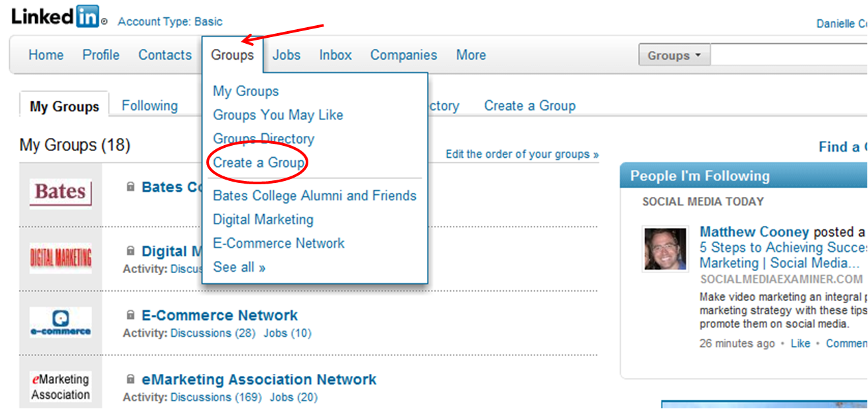
Task: Click the Digital Marketing group logo
Action: click(60, 258)
